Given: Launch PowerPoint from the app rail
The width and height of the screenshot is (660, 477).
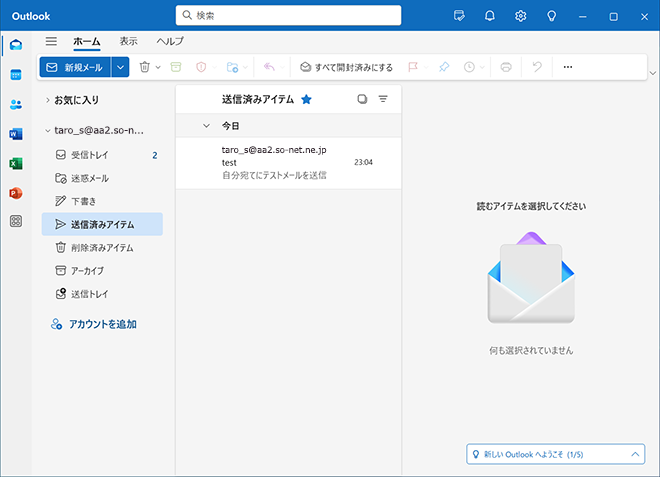Looking at the screenshot, I should (16, 192).
